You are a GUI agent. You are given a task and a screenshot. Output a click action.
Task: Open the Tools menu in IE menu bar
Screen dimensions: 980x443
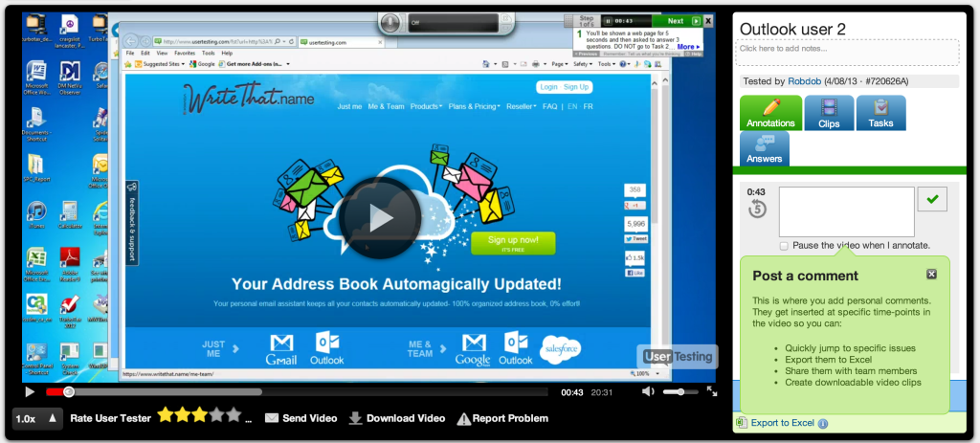click(208, 54)
